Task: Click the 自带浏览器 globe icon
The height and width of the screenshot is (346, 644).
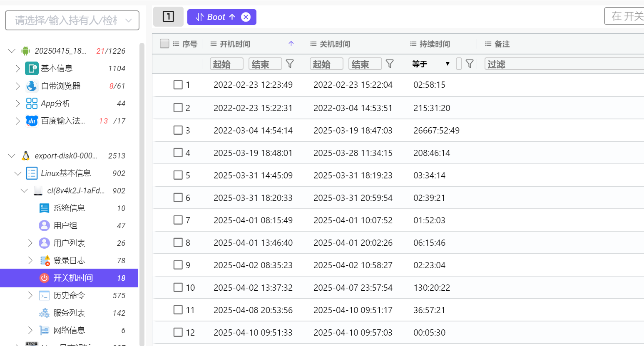Action: 32,86
